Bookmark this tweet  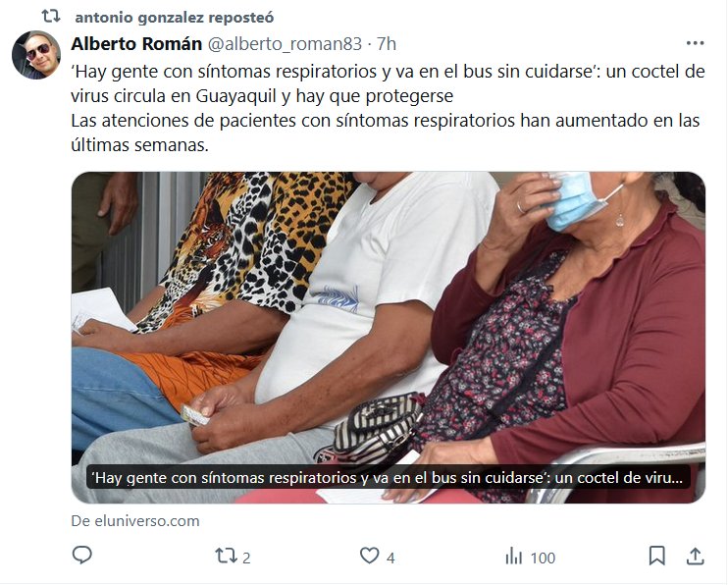(x=656, y=557)
